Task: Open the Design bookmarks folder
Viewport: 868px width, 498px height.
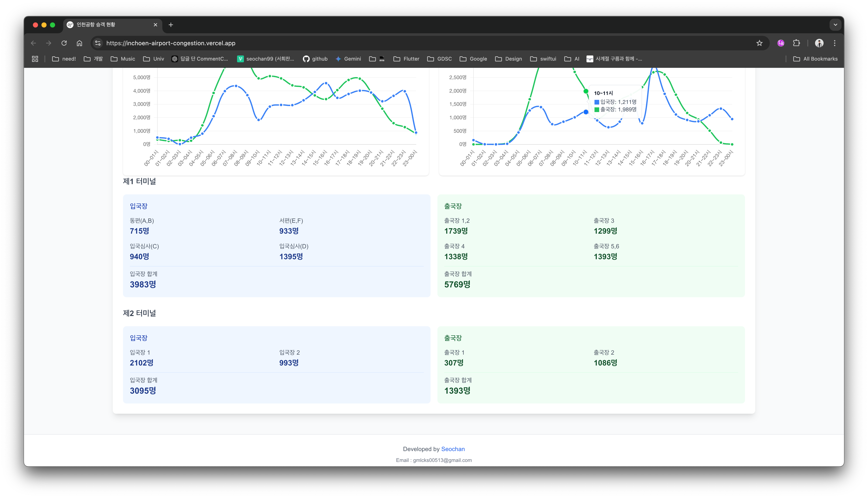Action: (508, 59)
